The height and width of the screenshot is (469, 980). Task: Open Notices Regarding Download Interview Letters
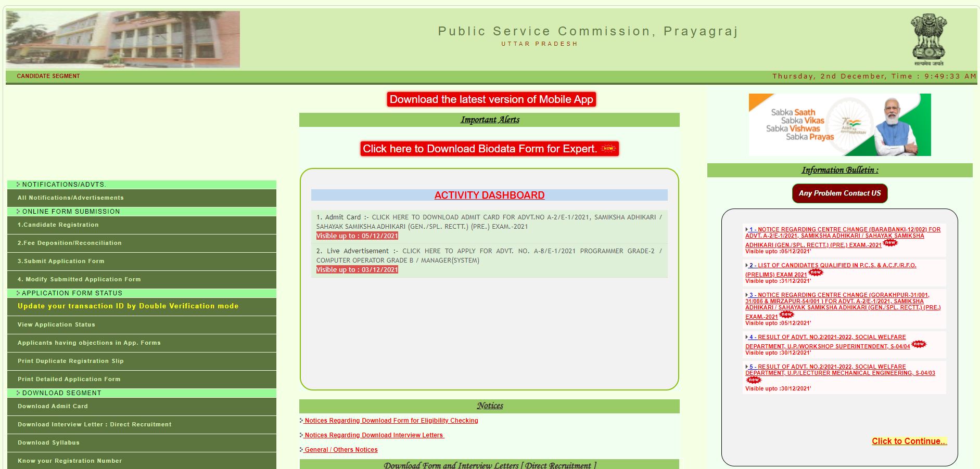(374, 435)
